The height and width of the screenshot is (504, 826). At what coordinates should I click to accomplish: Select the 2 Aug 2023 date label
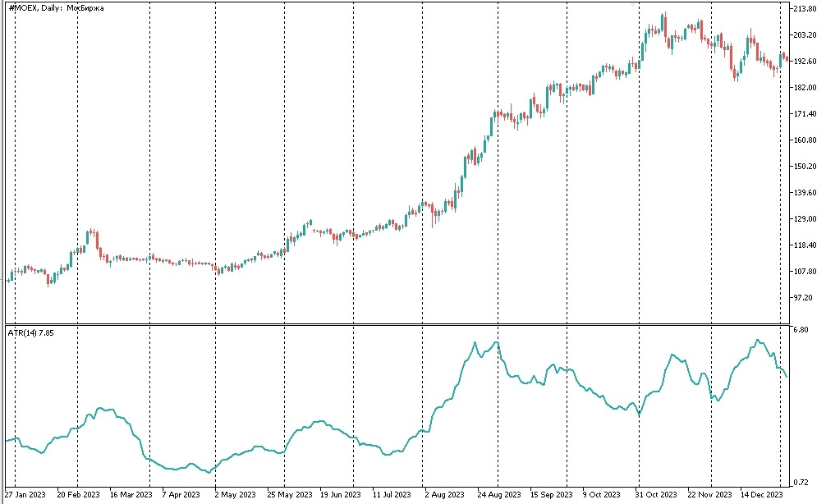[444, 494]
